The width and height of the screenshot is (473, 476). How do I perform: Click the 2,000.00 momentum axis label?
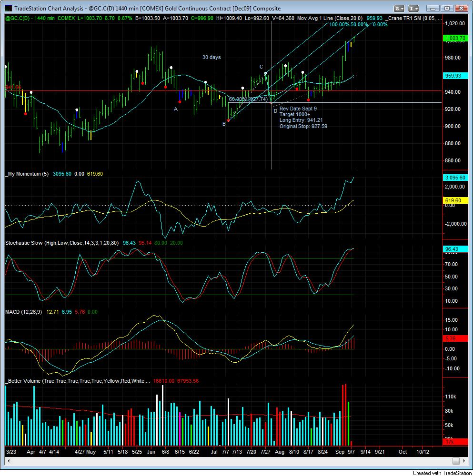coord(455,187)
